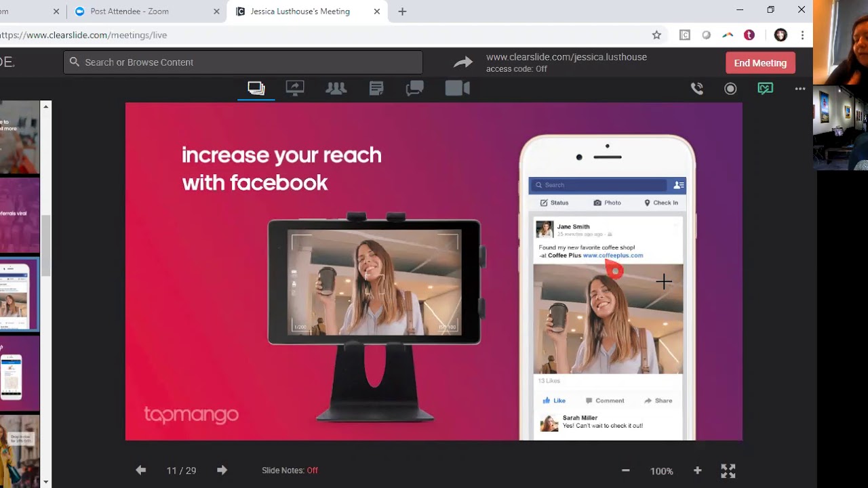Open a new browser tab
The height and width of the screenshot is (488, 868).
click(x=402, y=12)
